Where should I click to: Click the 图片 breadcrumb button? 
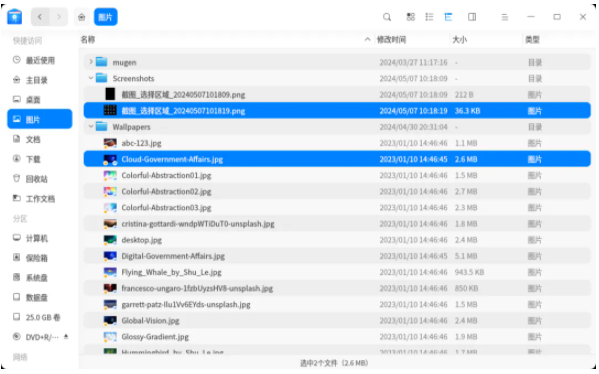105,17
